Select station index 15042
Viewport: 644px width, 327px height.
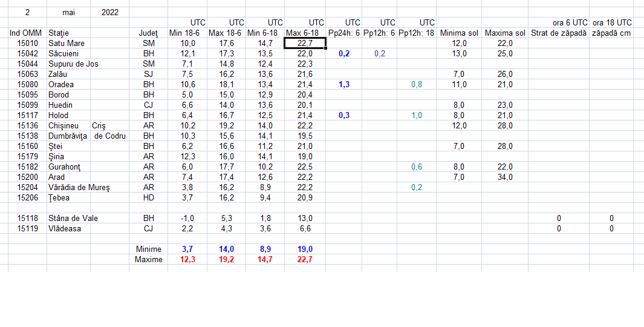(28, 53)
